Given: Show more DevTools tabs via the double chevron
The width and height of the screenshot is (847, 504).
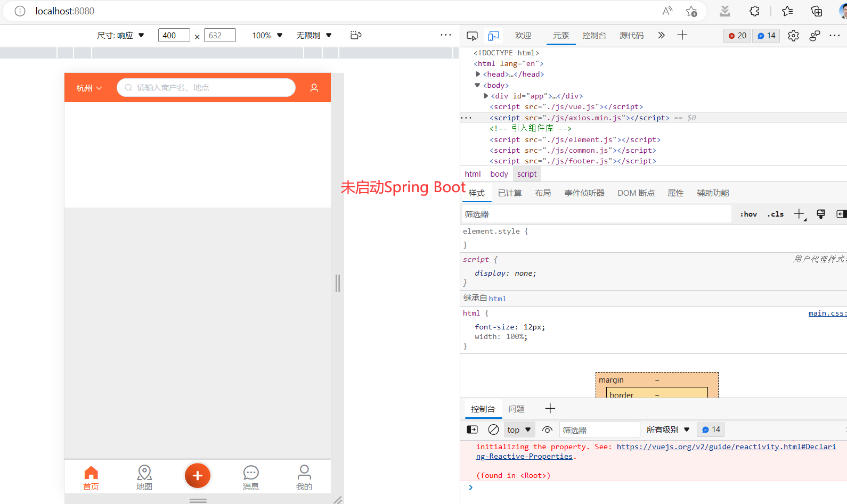Looking at the screenshot, I should point(661,35).
